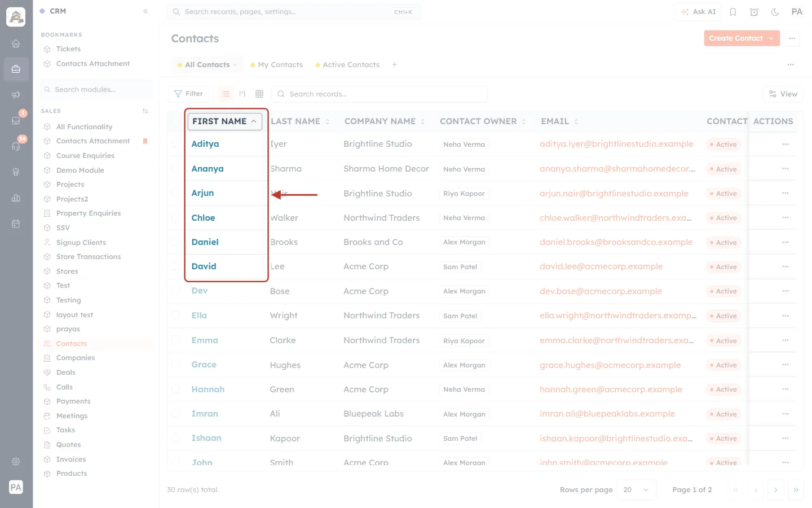Open Aditya contact link
This screenshot has width=812, height=508.
[x=205, y=144]
